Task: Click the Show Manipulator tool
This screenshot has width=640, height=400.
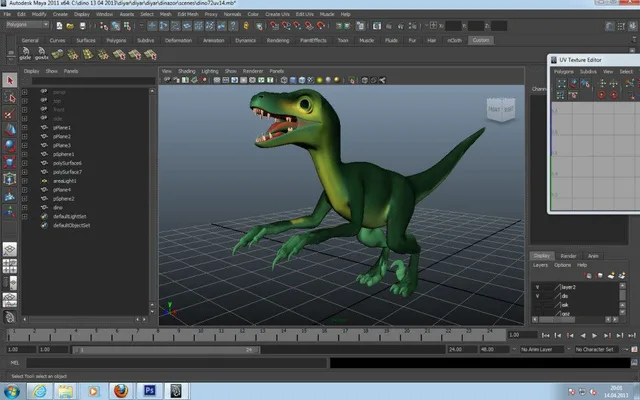Action: (10, 211)
